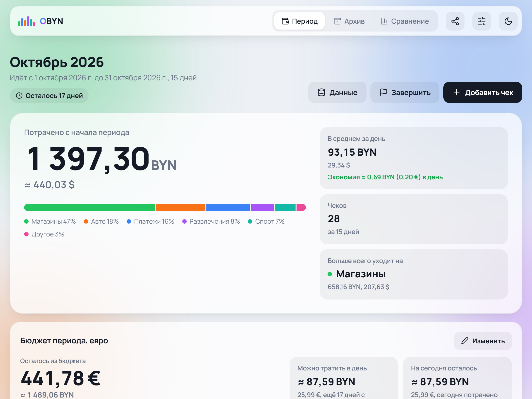Click the database icon in Данные

coord(321,92)
